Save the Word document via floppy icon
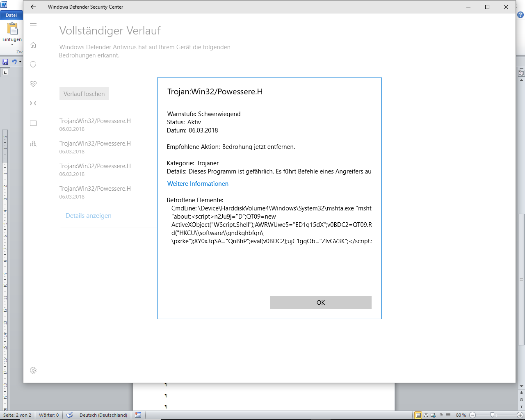 point(5,62)
